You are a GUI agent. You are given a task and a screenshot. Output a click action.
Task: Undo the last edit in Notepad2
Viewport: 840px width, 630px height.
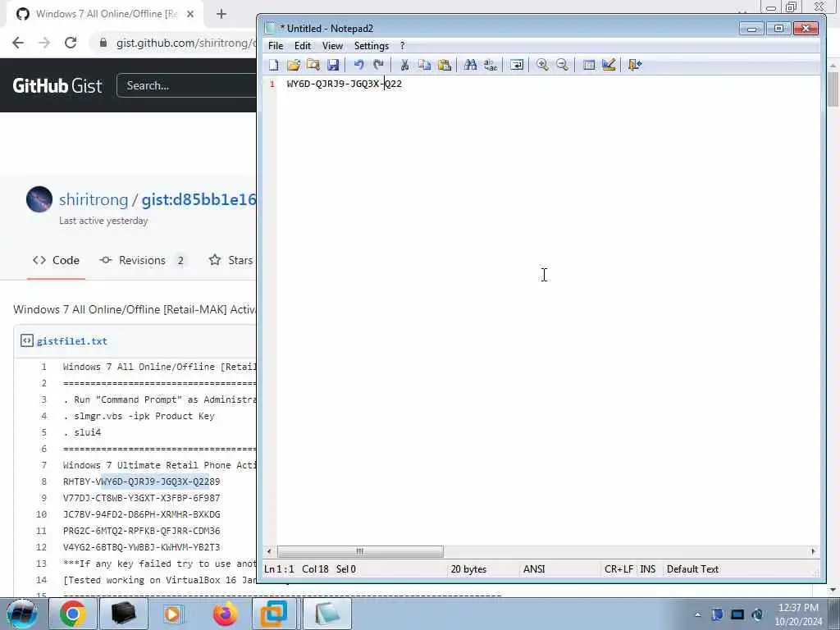(x=359, y=65)
